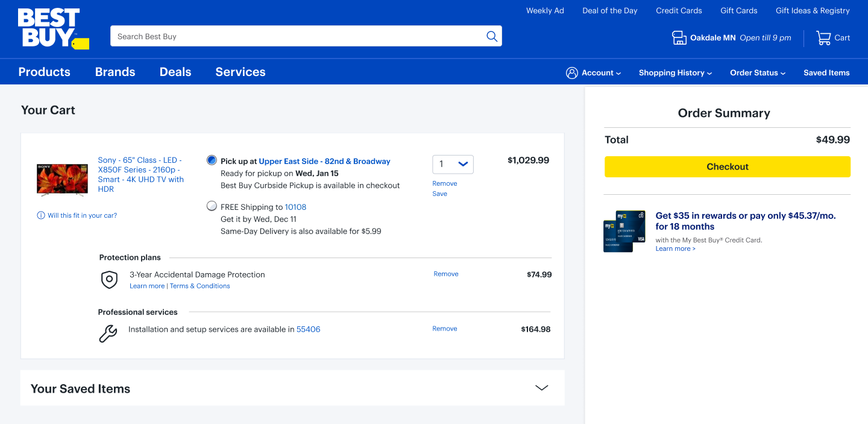The height and width of the screenshot is (424, 868).
Task: Open the Products menu
Action: [x=45, y=72]
